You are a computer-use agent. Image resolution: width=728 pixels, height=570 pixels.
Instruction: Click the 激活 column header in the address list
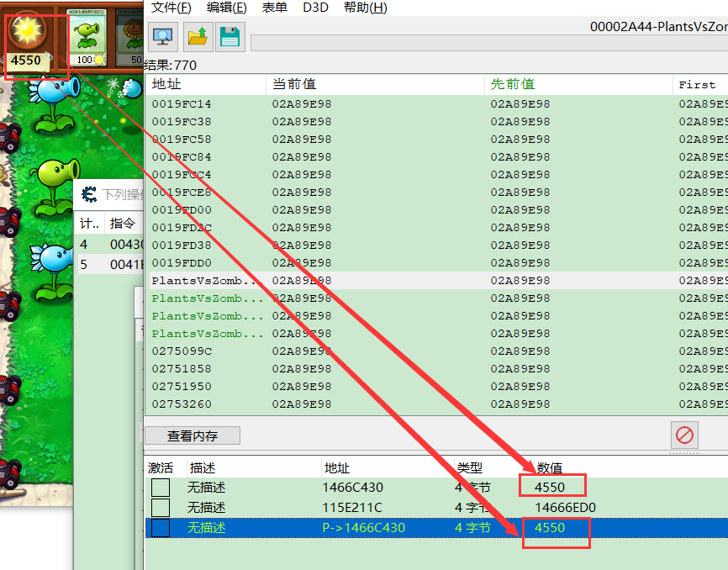[x=161, y=468]
